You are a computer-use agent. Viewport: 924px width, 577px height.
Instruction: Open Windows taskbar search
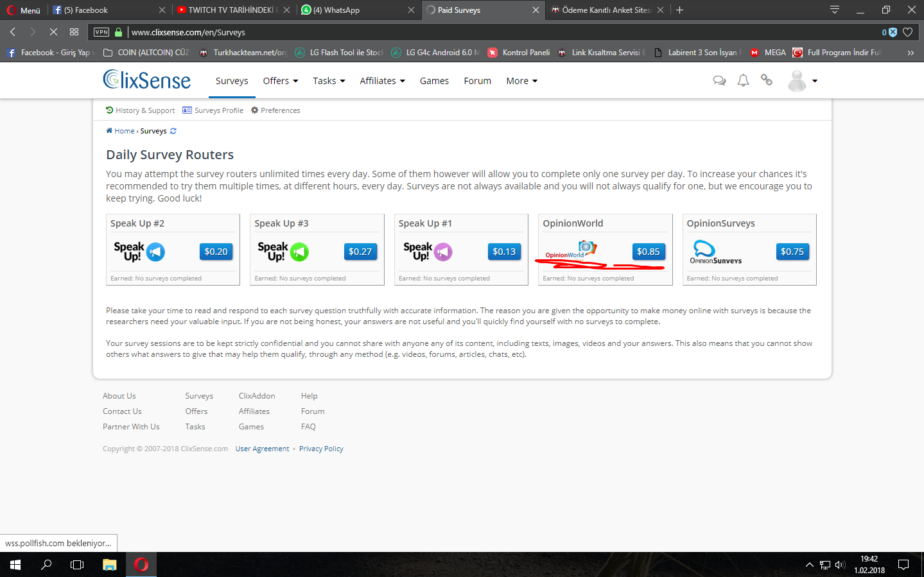[x=46, y=565]
